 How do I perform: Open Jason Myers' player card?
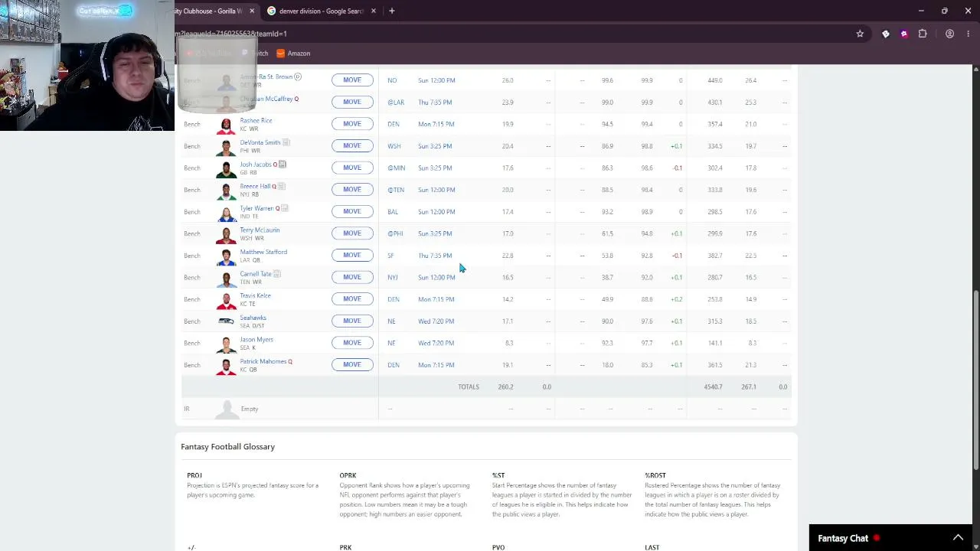[x=256, y=339]
